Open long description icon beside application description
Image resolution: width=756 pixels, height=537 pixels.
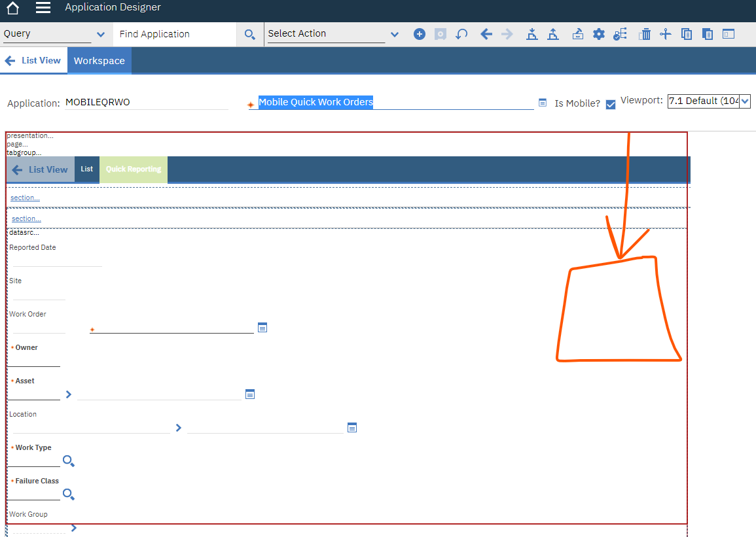tap(543, 103)
